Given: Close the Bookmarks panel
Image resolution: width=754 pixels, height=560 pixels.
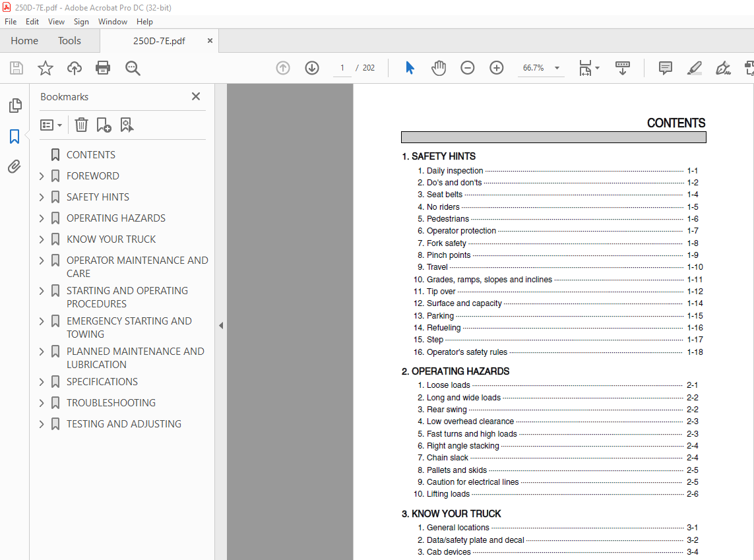Looking at the screenshot, I should [196, 96].
